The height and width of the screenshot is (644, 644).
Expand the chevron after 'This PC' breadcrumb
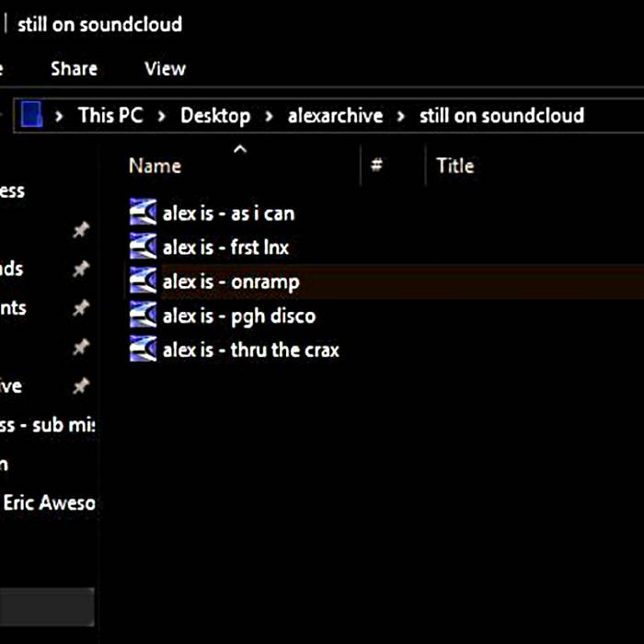point(161,116)
